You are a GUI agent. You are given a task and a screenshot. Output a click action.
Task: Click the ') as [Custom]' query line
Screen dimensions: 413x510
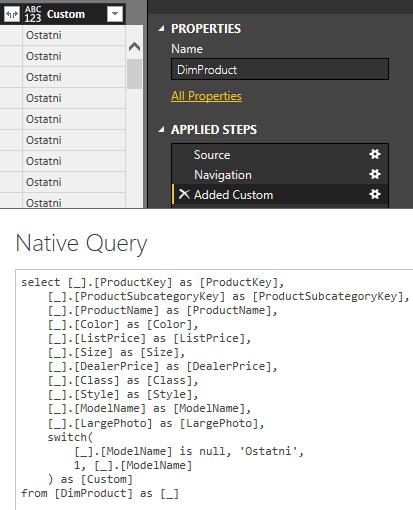tap(90, 479)
